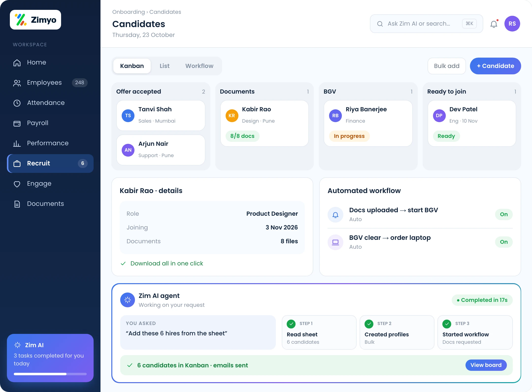Click Riya Banerjee name in BGV column
This screenshot has height=392, width=532.
366,109
